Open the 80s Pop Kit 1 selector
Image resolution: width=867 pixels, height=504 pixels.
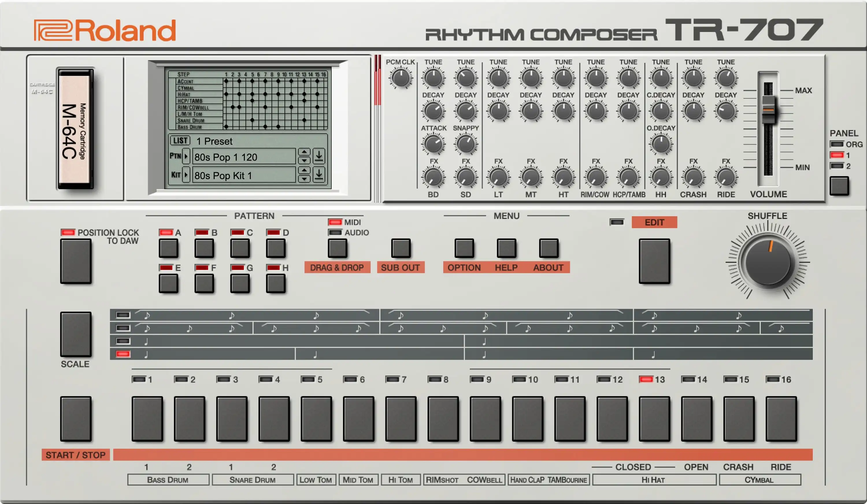pyautogui.click(x=244, y=175)
